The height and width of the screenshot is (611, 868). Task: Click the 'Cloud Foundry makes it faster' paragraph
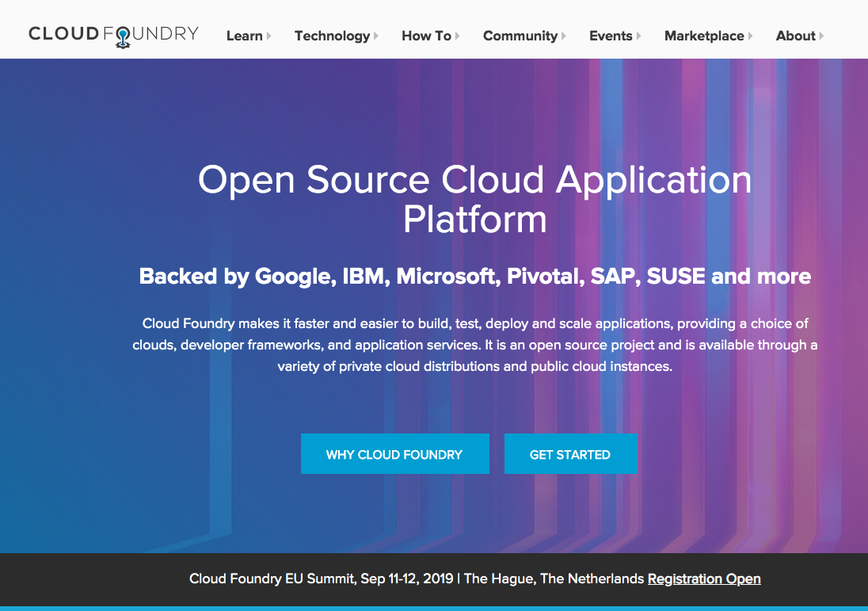pyautogui.click(x=475, y=345)
